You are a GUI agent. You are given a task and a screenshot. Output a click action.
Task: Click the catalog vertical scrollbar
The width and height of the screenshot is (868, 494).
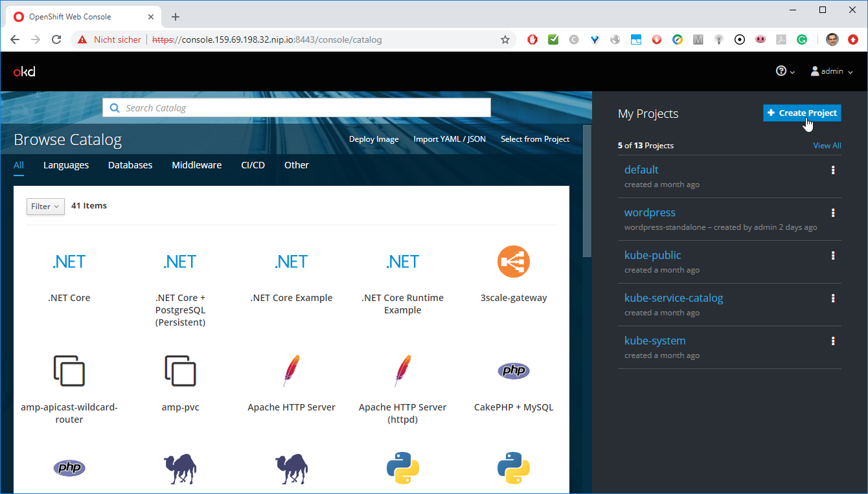pos(588,191)
